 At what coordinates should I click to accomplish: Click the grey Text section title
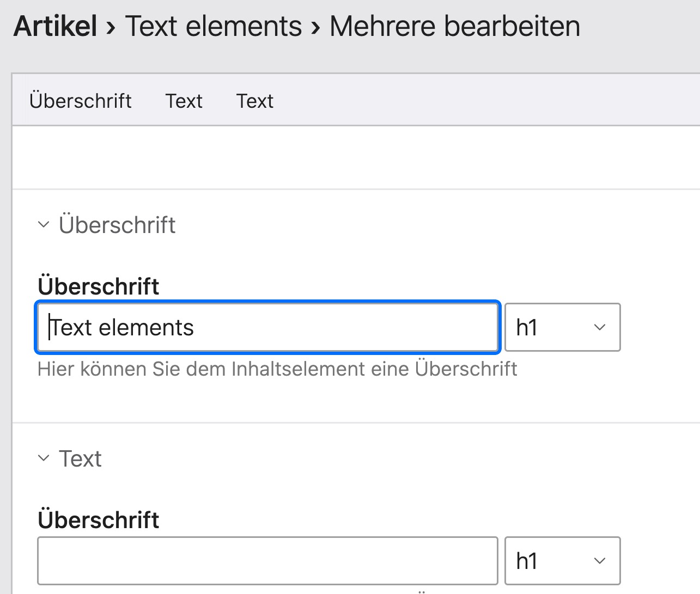(x=80, y=459)
